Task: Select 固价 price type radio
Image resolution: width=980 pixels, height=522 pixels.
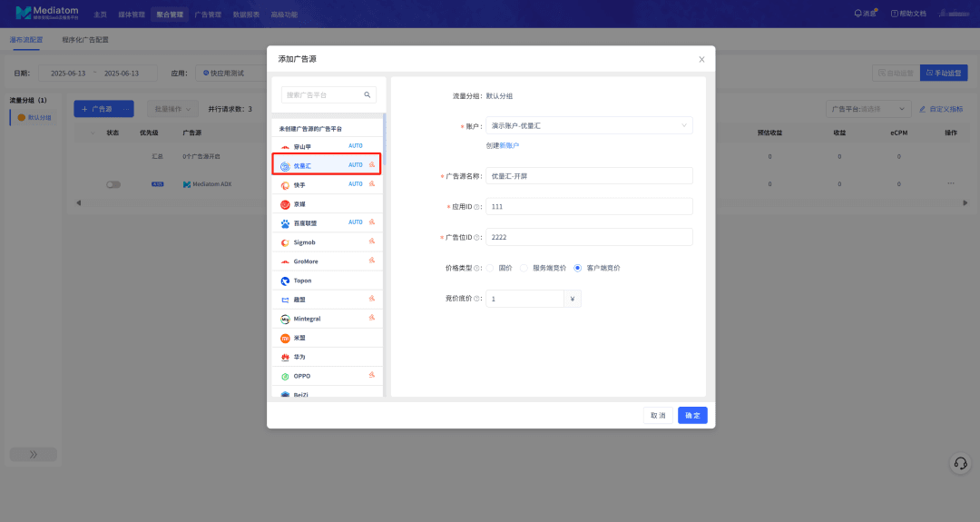Action: coord(491,268)
